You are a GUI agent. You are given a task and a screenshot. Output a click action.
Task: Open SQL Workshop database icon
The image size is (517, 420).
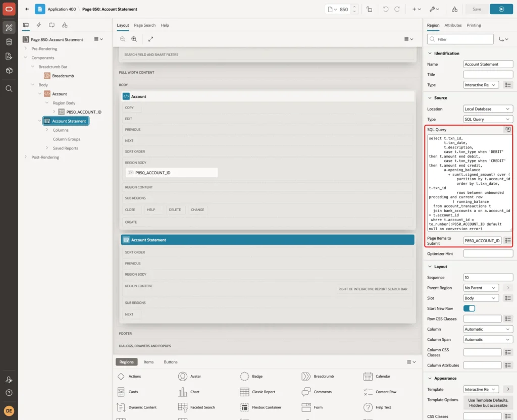click(9, 42)
